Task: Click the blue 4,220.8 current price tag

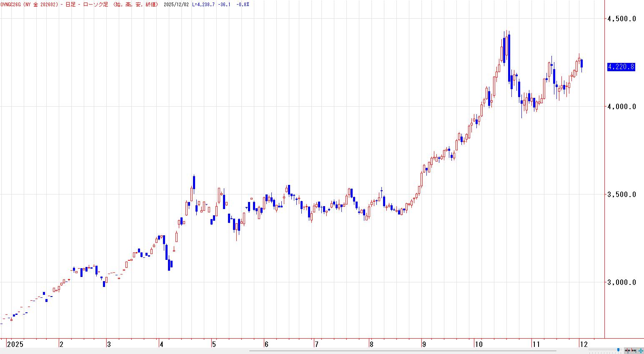Action: coord(621,67)
